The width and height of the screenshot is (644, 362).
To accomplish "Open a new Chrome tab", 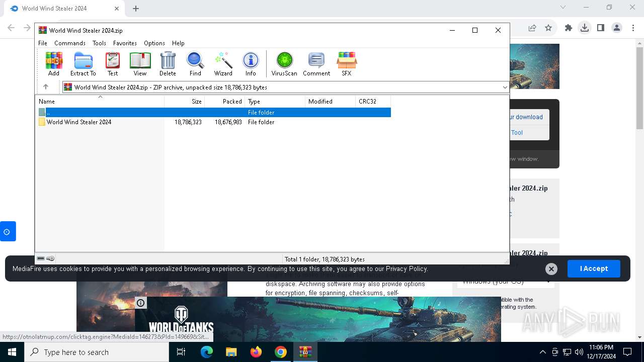I will pos(136,8).
